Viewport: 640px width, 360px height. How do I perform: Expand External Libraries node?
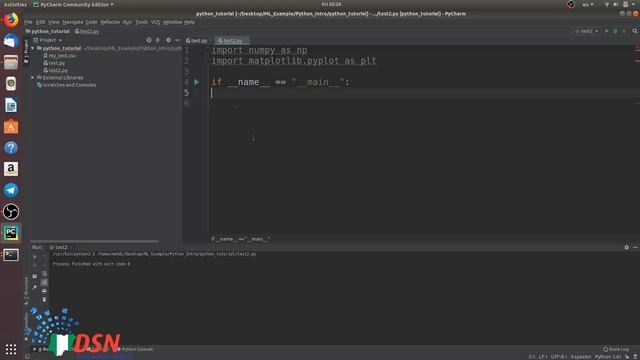tap(33, 78)
